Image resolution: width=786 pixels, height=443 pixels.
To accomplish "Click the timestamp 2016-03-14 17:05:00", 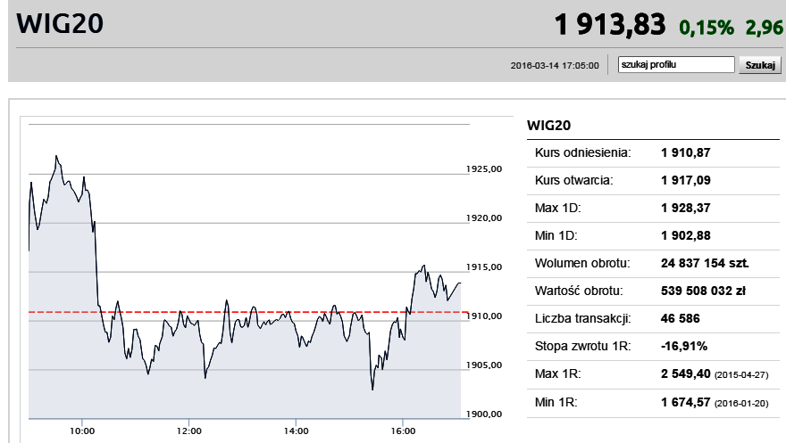I will (554, 66).
